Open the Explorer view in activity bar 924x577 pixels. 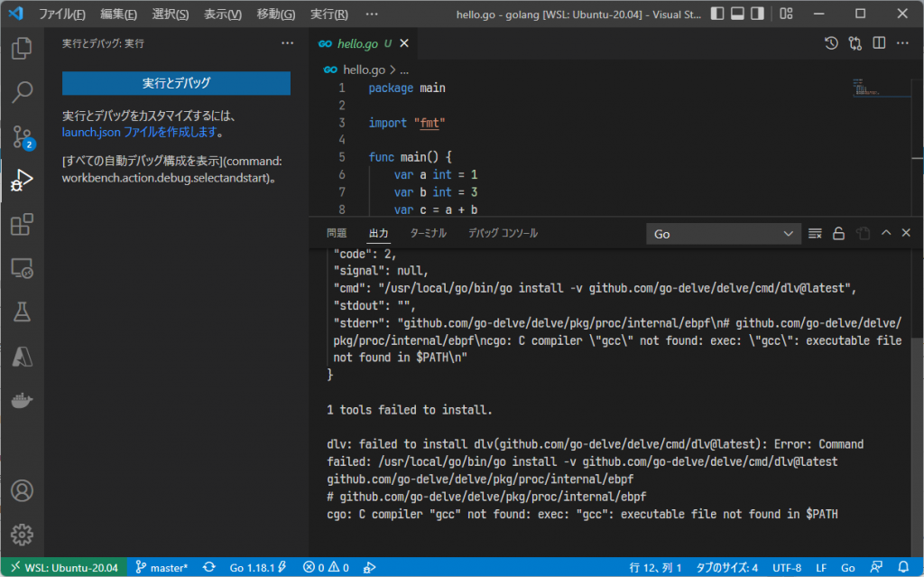[22, 48]
